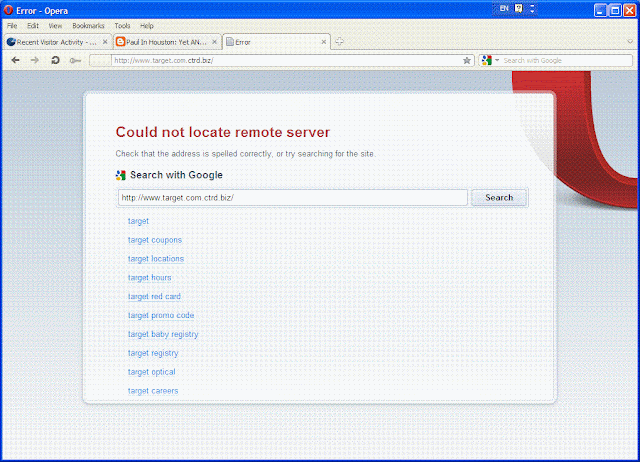The width and height of the screenshot is (640, 462).
Task: Open a new tab with the plus icon
Action: click(339, 42)
